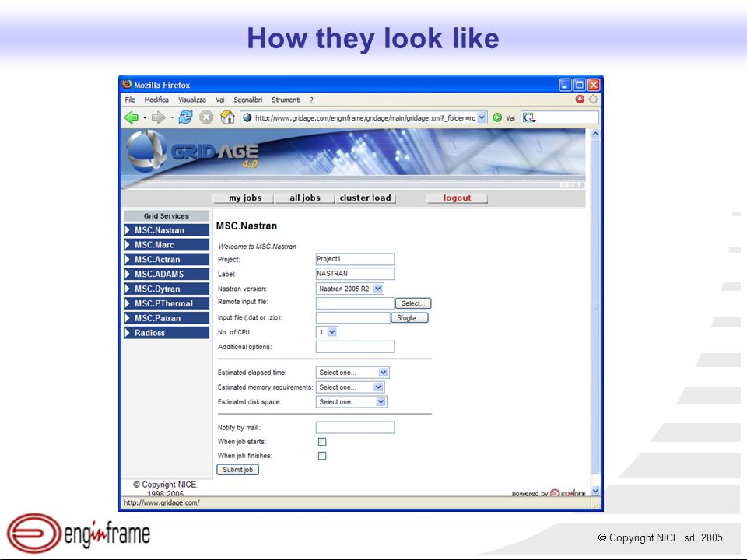Image resolution: width=747 pixels, height=560 pixels.
Task: Click the Google search engine icon
Action: (529, 117)
